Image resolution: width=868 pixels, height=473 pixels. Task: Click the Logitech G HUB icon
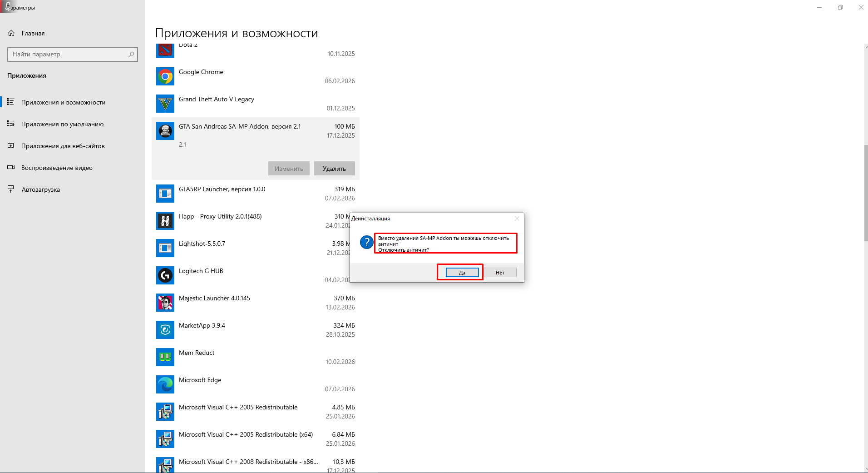point(165,275)
